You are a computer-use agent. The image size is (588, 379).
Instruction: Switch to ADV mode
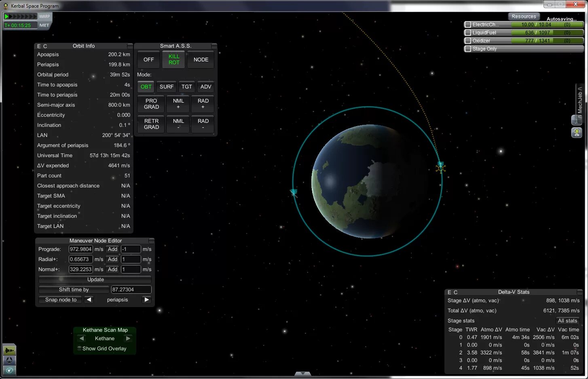(x=206, y=86)
